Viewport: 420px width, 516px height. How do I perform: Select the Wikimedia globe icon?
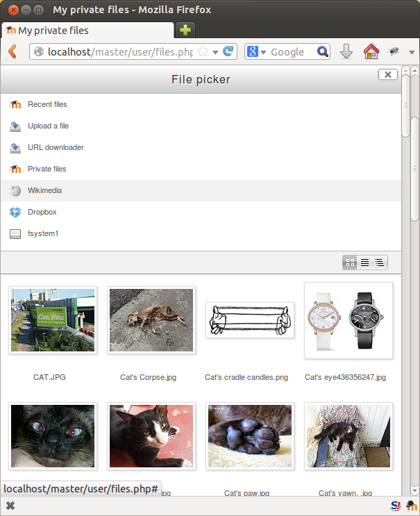pos(15,190)
